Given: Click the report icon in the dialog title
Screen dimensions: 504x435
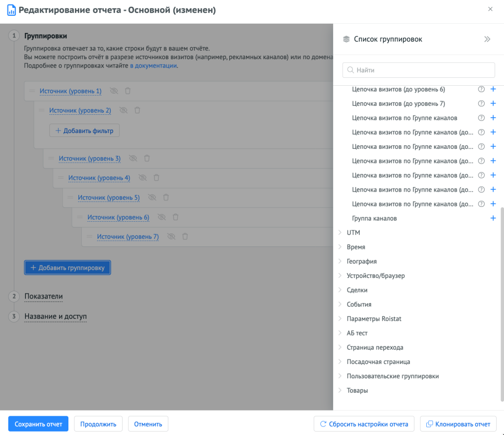Looking at the screenshot, I should coord(12,10).
